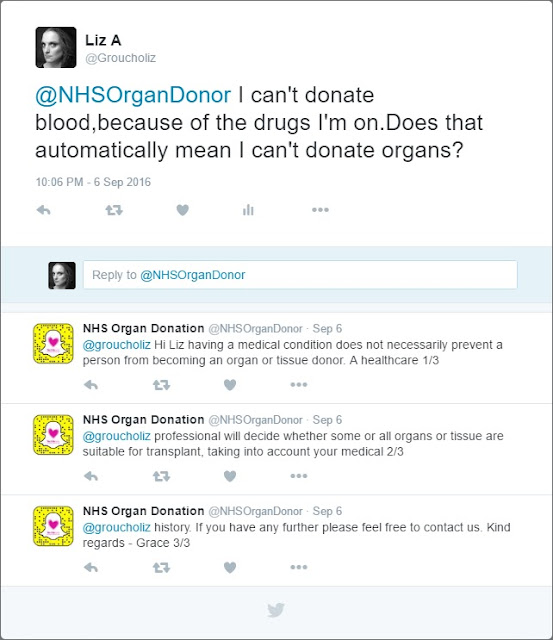Viewport: 553px width, 640px height.
Task: Like the NHS reply ending 1/3
Action: coord(230,384)
